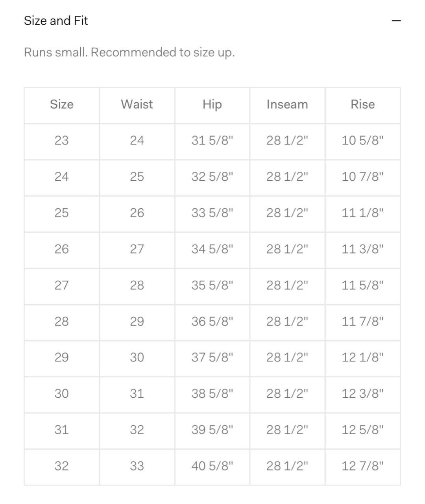Click the 11 7/8" rise value

point(362,322)
